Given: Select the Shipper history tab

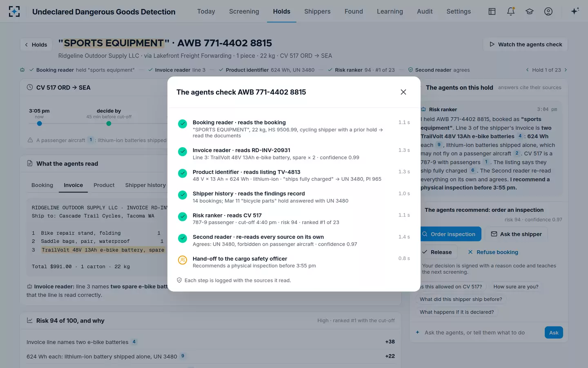Looking at the screenshot, I should click(145, 185).
